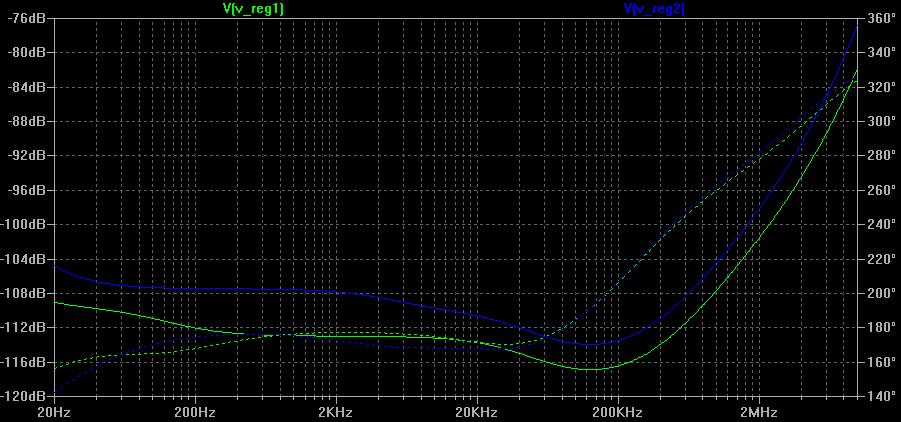Click the 280° phase axis label
This screenshot has height=422, width=901.
(881, 155)
